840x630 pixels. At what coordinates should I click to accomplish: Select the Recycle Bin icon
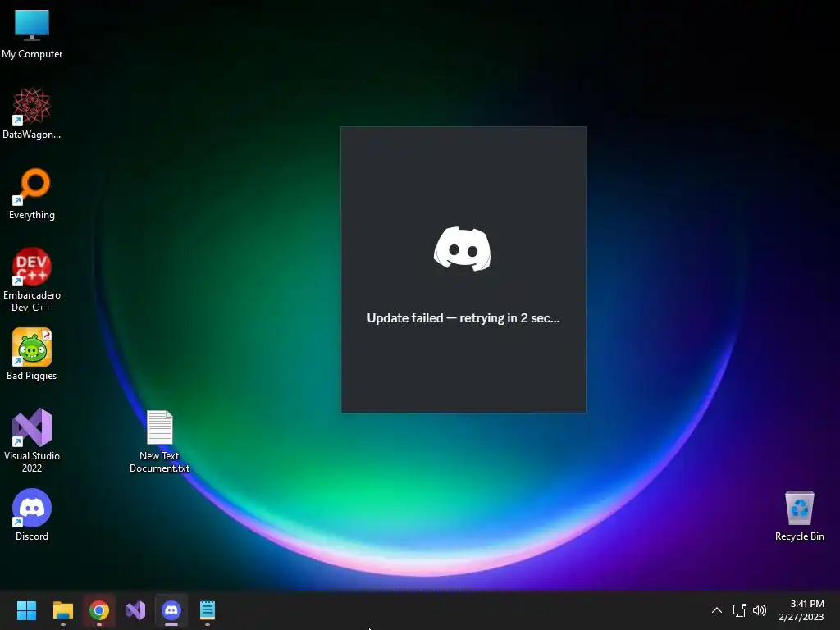coord(799,515)
